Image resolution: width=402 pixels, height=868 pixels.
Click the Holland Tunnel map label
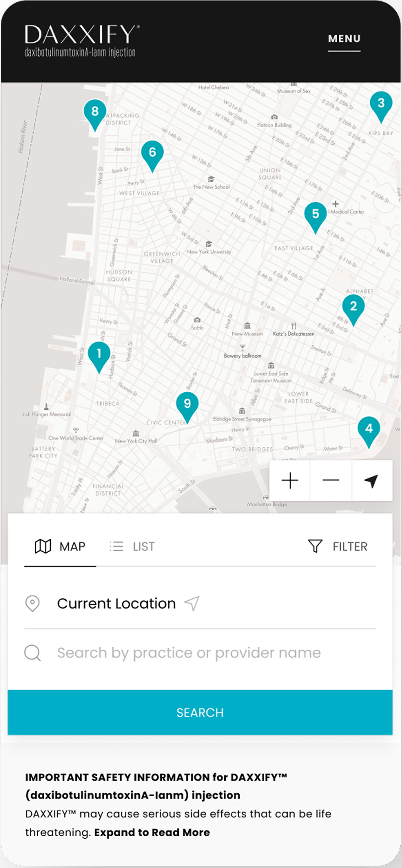point(77,280)
